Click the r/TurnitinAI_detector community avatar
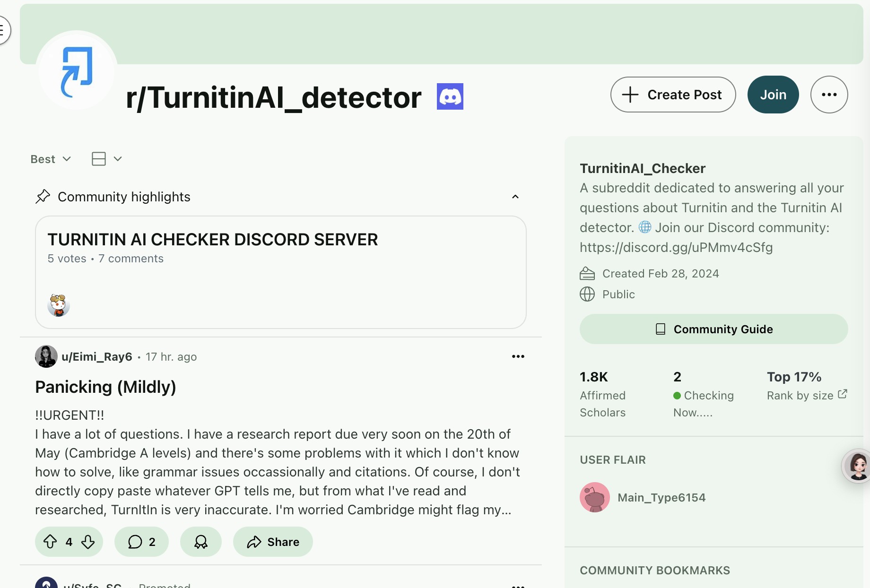The height and width of the screenshot is (588, 870). [x=77, y=71]
